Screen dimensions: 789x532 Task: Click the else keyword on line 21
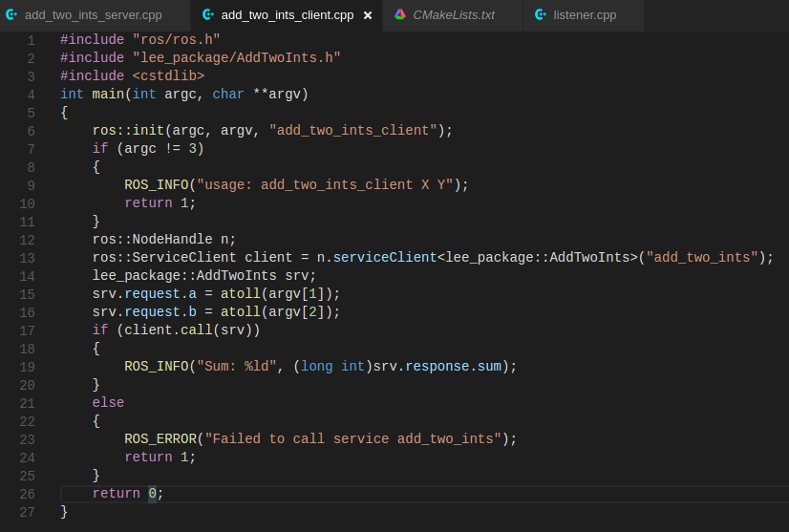(x=108, y=403)
